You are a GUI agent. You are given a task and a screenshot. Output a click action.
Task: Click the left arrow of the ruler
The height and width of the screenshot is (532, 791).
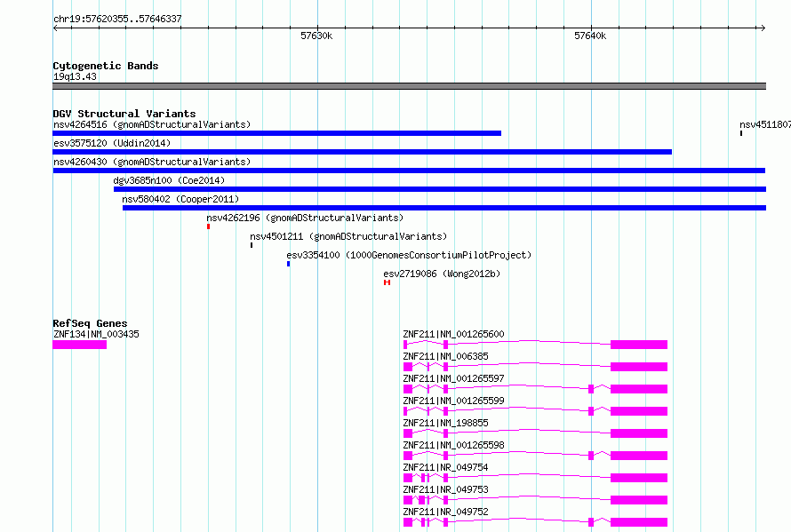point(55,28)
